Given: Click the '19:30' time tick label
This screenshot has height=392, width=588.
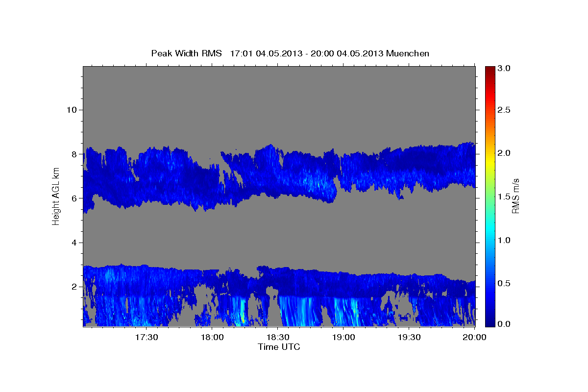Looking at the screenshot, I should (409, 338).
